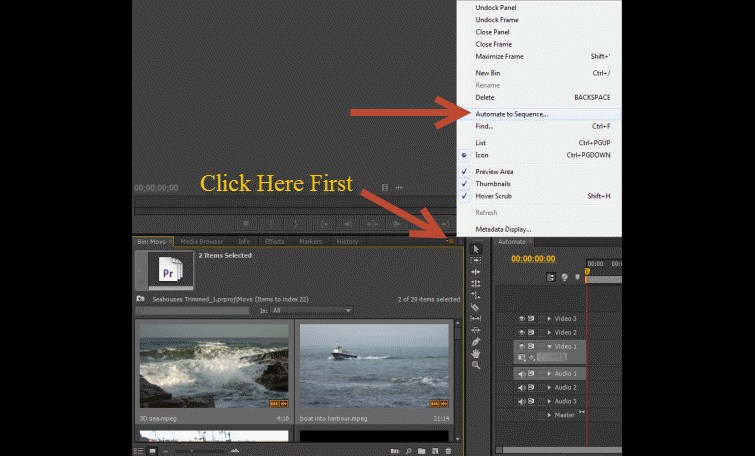Collapse the Video 1 track

tap(549, 346)
